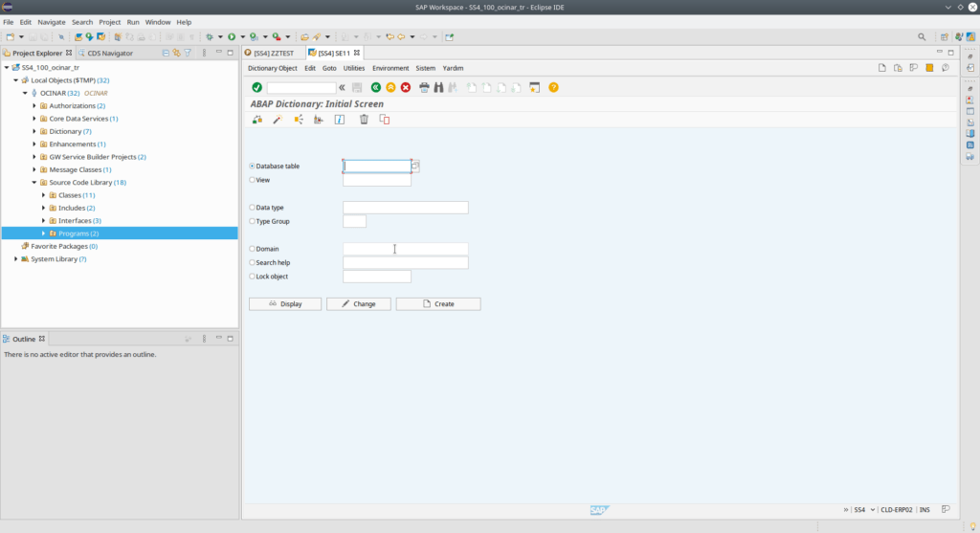Open the Run icon dropdown arrow
The image size is (980, 533).
(x=242, y=37)
